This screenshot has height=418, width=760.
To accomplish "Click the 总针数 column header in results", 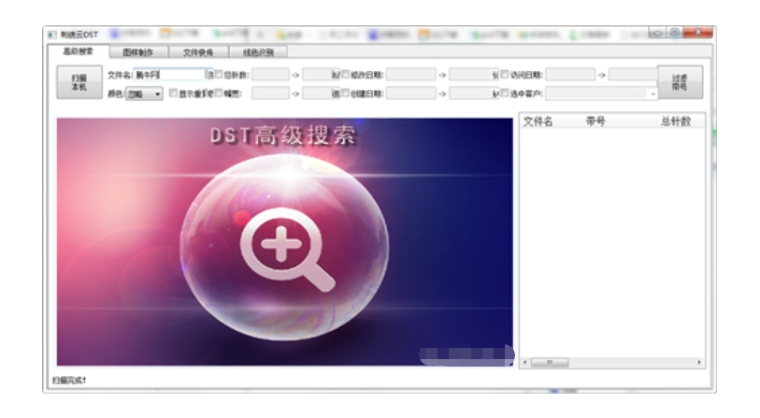I will pyautogui.click(x=676, y=121).
